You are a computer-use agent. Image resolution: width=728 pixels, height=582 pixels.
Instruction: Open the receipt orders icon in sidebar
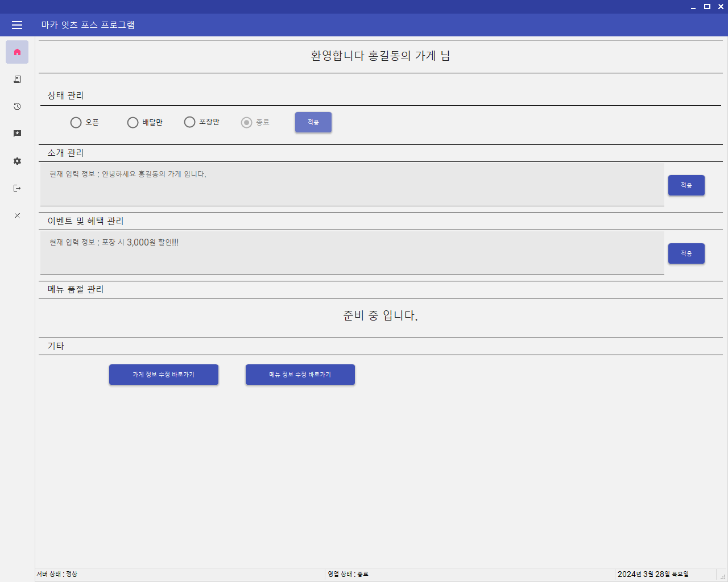[x=17, y=80]
